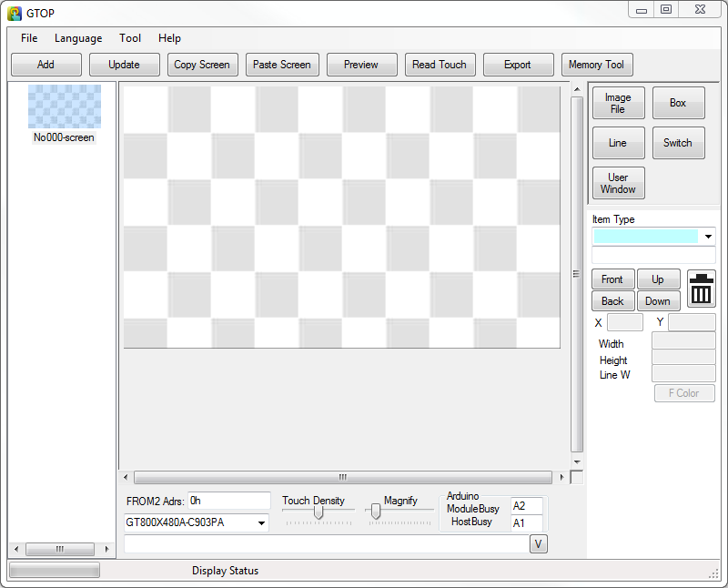The width and height of the screenshot is (728, 588).
Task: Click the FROM2 Adrs input field
Action: click(228, 501)
